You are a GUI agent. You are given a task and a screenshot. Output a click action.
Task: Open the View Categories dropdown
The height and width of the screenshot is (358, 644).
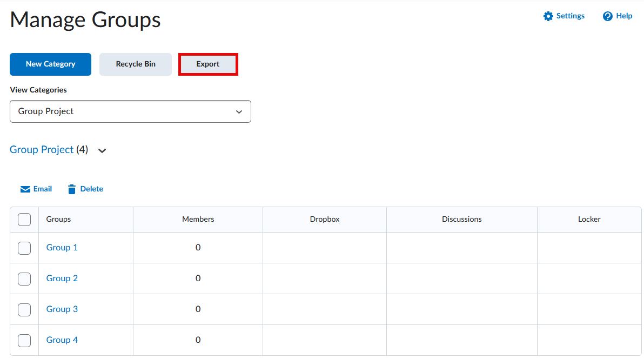pyautogui.click(x=130, y=111)
